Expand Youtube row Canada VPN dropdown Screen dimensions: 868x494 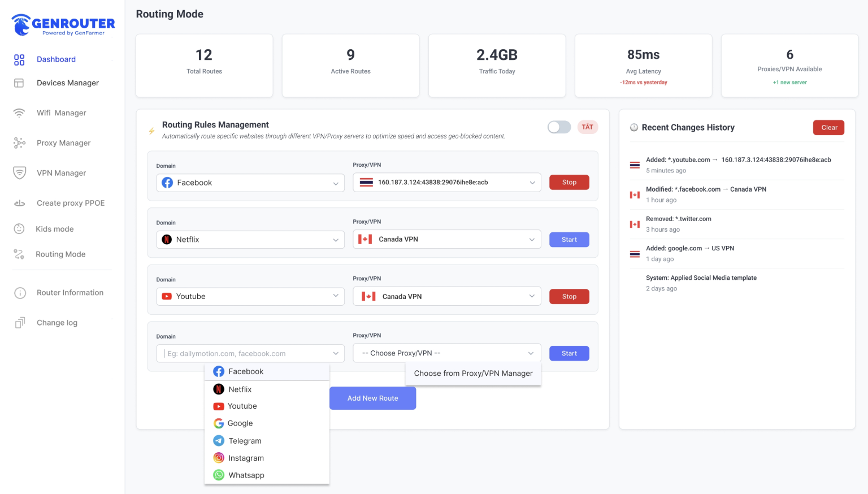pyautogui.click(x=447, y=296)
